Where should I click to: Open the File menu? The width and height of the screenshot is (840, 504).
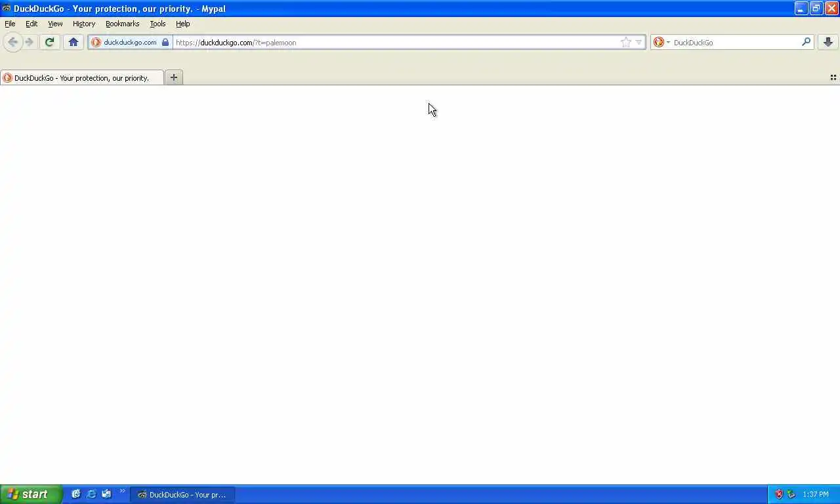10,24
